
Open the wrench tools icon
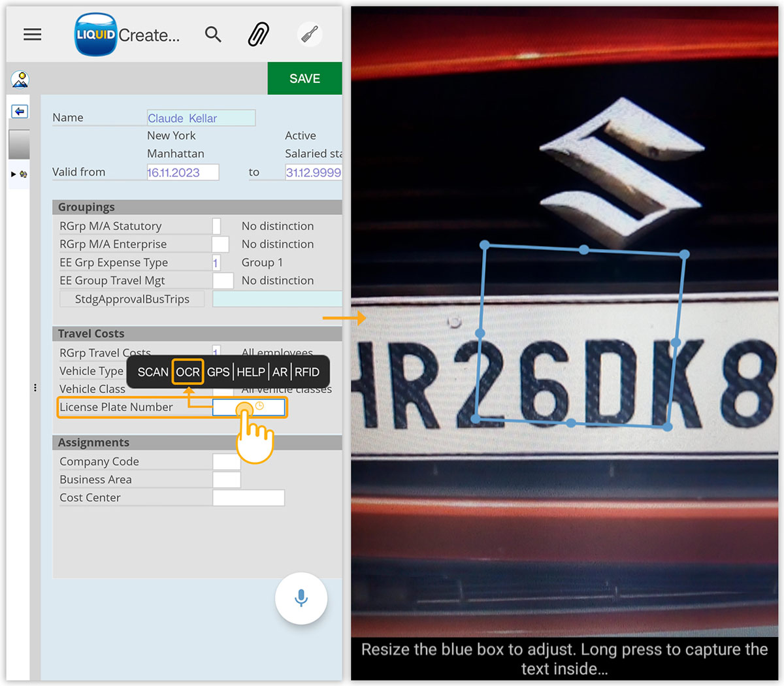(310, 34)
